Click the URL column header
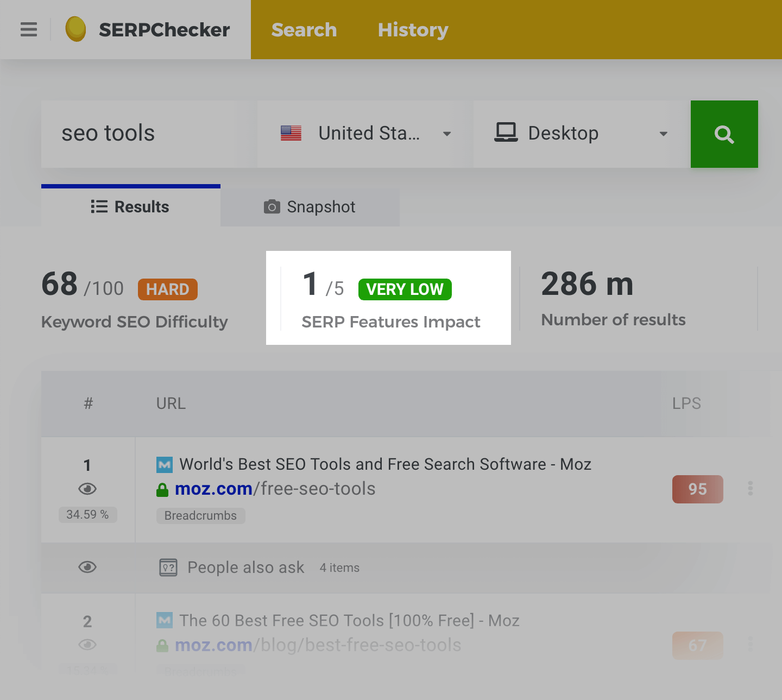This screenshot has width=782, height=700. (171, 403)
